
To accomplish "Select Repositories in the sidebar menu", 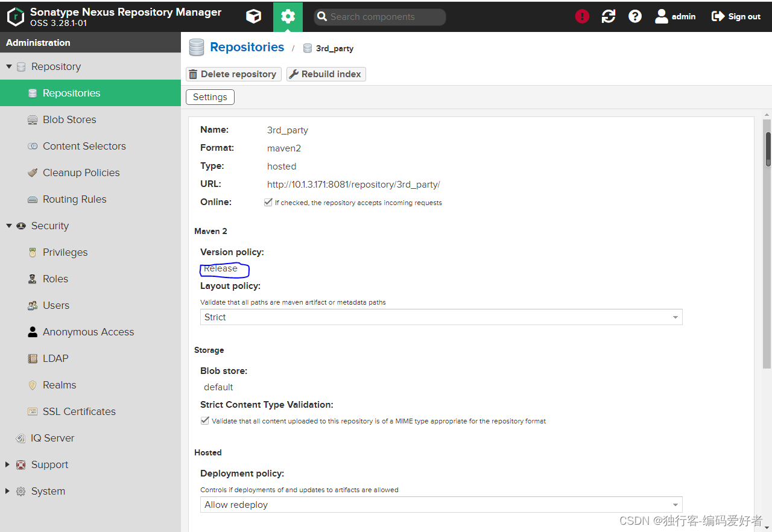I will click(x=72, y=93).
